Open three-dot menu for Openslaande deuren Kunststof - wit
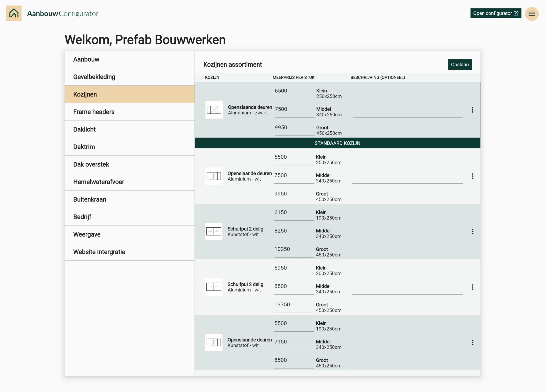The width and height of the screenshot is (545, 392). coord(472,342)
